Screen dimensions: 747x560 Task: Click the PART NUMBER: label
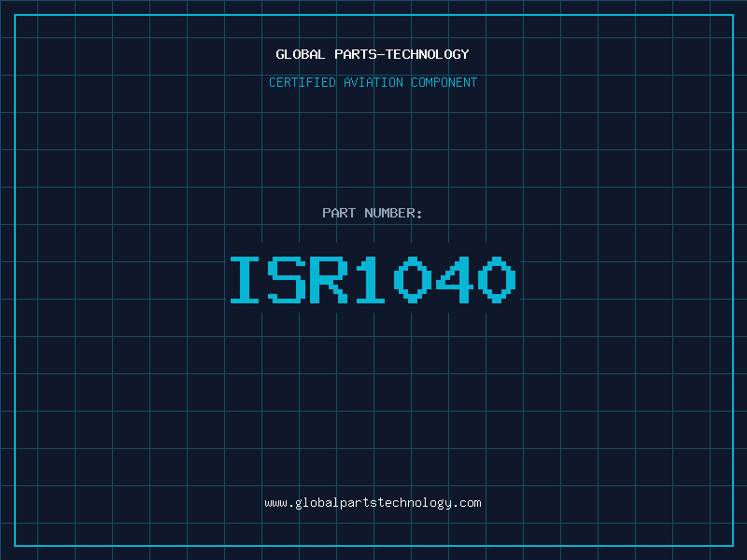pyautogui.click(x=373, y=213)
